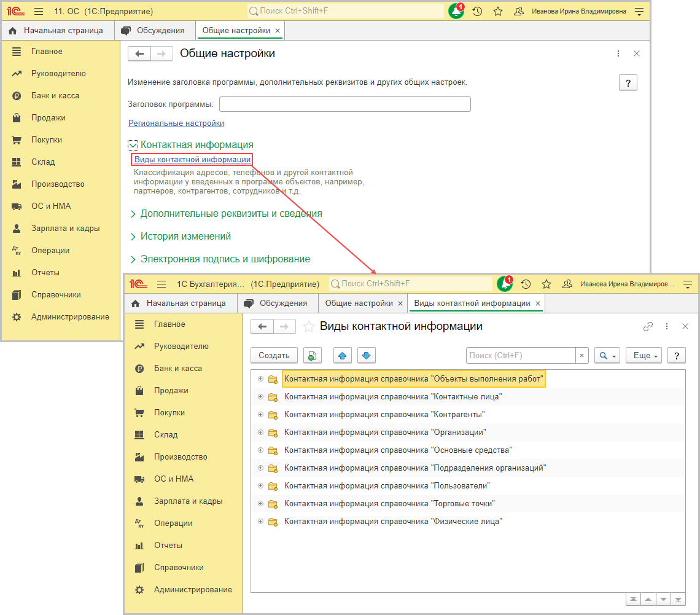The image size is (700, 615).
Task: Click Заголовок программы input field
Action: coord(344,104)
